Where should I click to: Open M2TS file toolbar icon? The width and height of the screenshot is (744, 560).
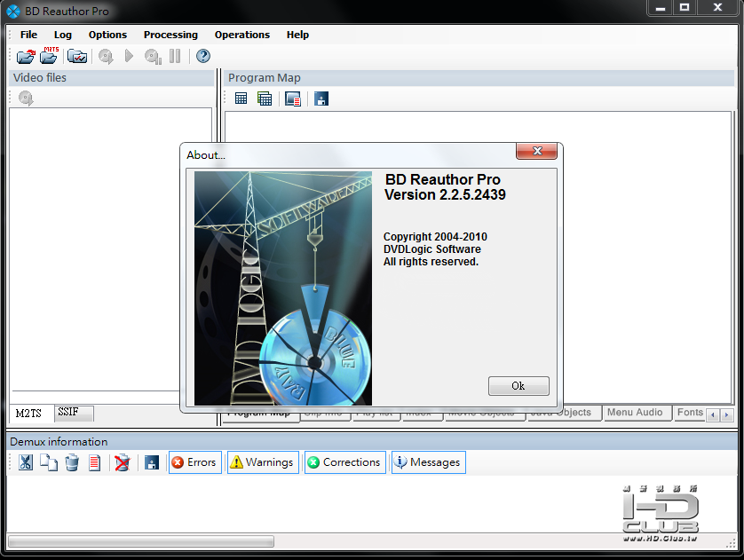tap(49, 56)
